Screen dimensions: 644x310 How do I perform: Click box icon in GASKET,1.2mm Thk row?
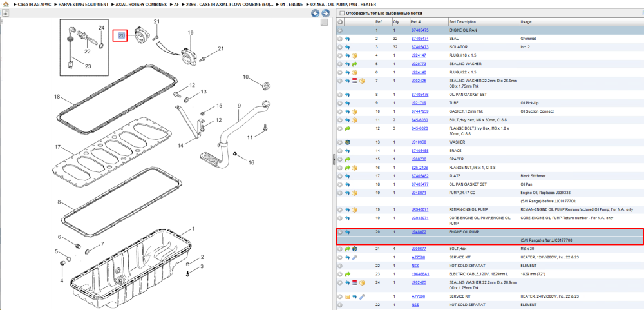[x=355, y=111]
